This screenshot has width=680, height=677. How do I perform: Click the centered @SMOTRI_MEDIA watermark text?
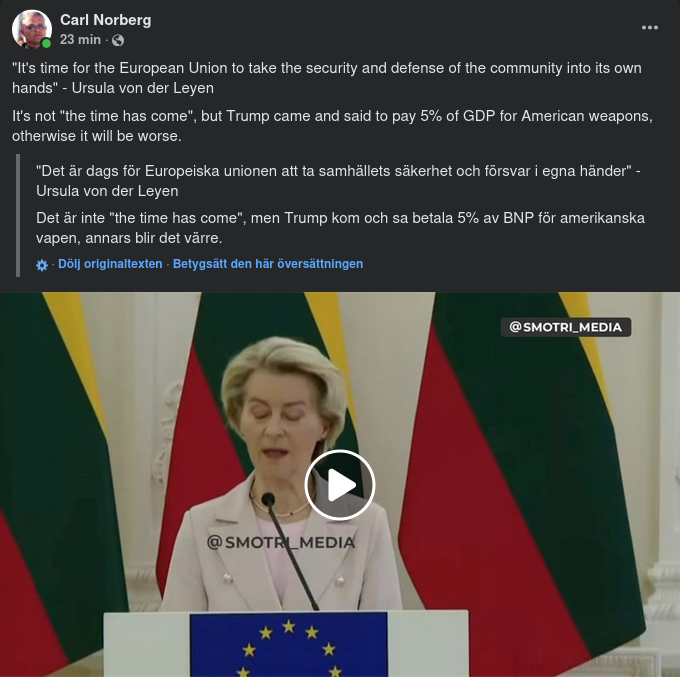pyautogui.click(x=281, y=542)
